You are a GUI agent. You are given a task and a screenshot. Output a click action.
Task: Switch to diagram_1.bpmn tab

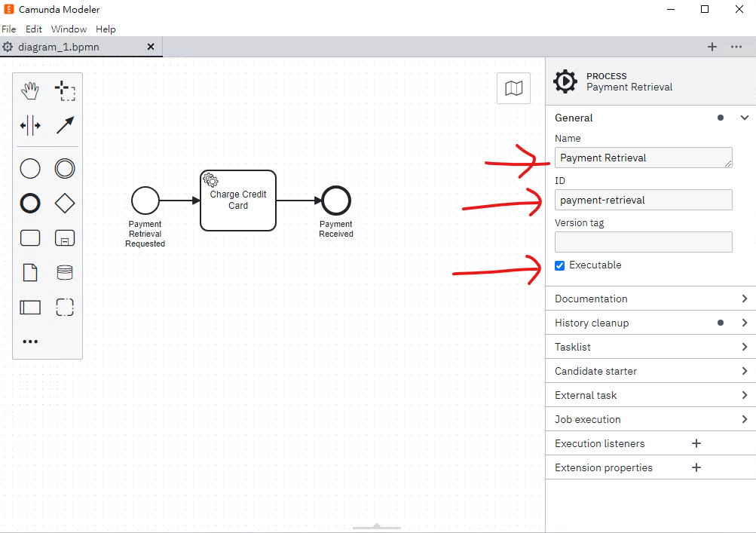tap(58, 47)
